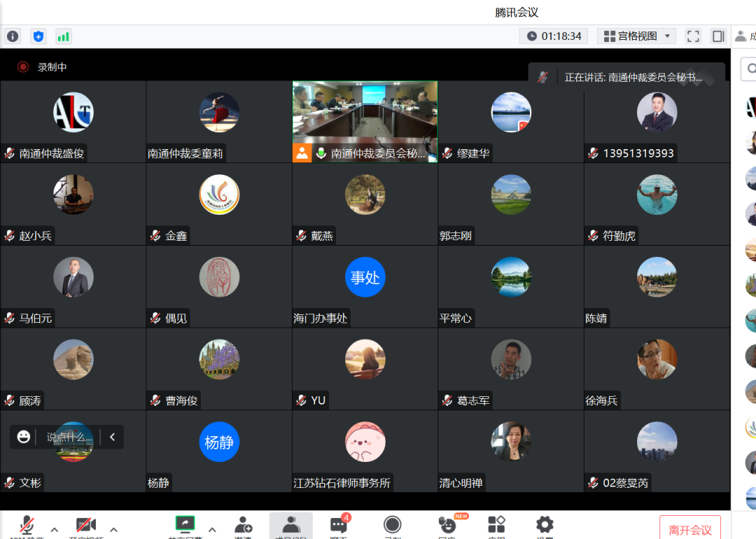756x539 pixels.
Task: Click the 正在讲话 speaker banner text
Action: click(x=633, y=77)
